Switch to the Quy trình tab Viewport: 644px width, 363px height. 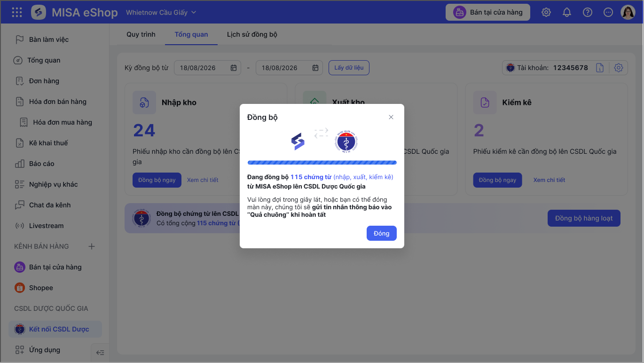[141, 34]
